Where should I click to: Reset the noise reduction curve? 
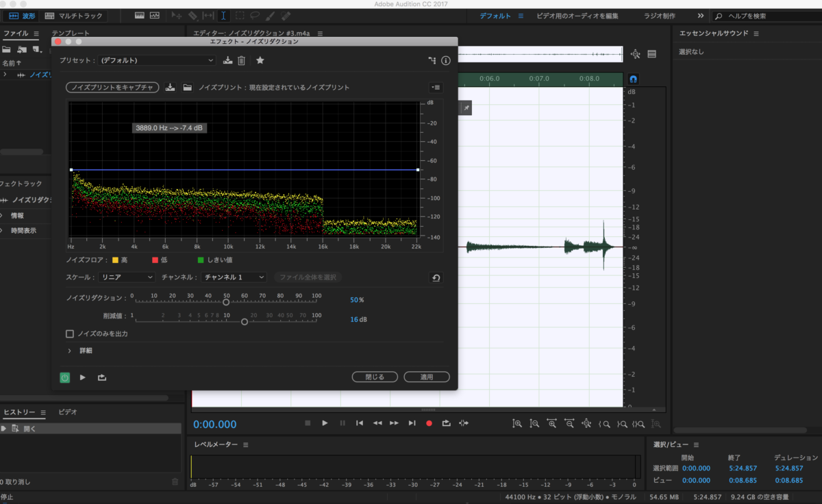(436, 277)
